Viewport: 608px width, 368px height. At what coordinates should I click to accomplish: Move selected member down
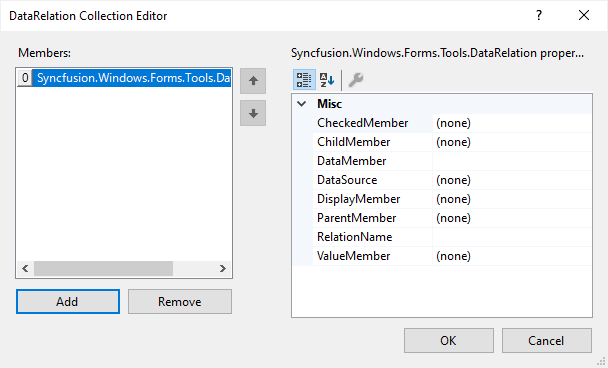253,113
